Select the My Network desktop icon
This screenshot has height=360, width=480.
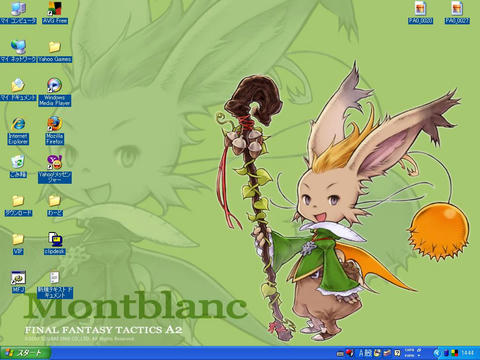pos(18,51)
